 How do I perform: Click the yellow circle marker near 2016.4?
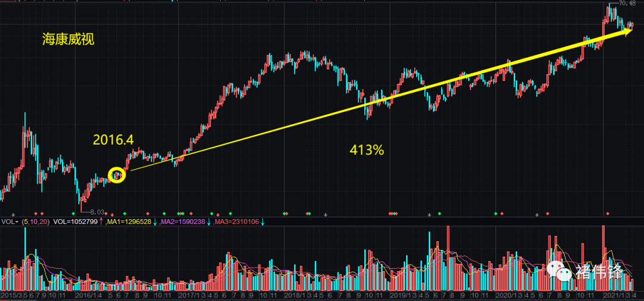pyautogui.click(x=117, y=175)
